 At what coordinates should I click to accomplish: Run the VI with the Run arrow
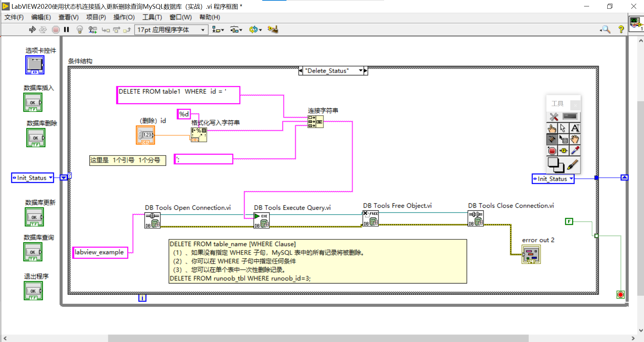point(32,30)
